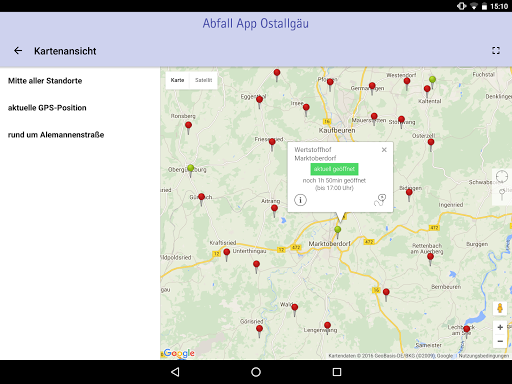The height and width of the screenshot is (384, 512).
Task: Tap the red pin at Irsee
Action: pos(306,108)
